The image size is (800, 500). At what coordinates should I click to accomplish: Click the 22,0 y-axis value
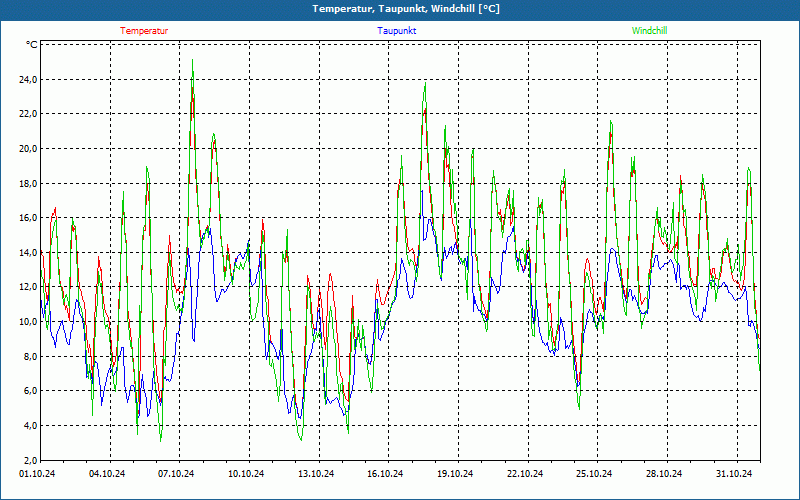(x=28, y=114)
